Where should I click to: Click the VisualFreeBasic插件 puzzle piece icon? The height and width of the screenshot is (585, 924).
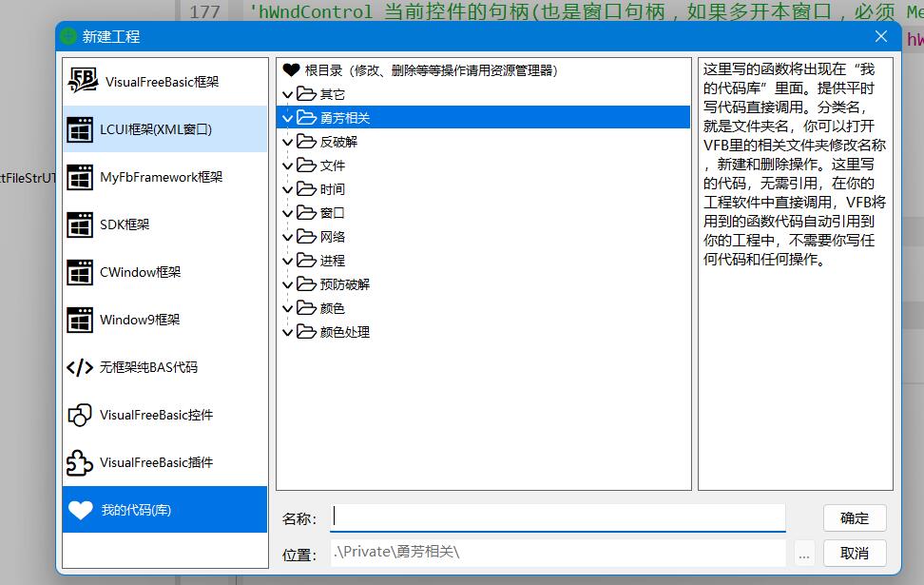[80, 462]
